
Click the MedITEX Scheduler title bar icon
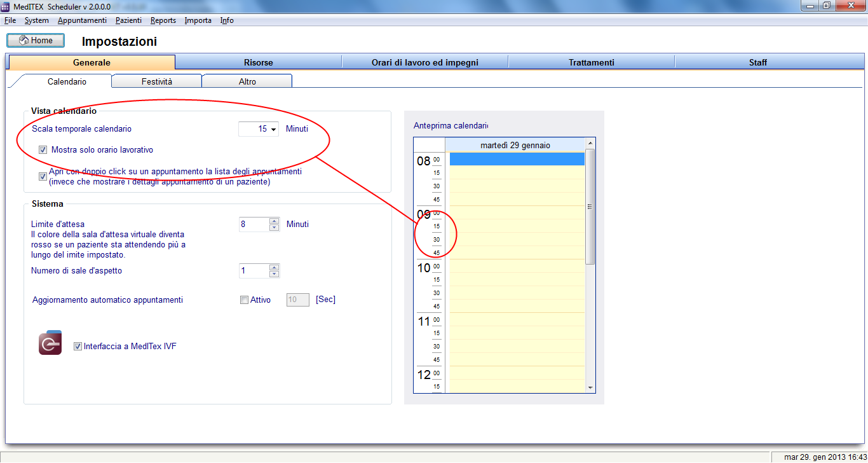coord(6,6)
